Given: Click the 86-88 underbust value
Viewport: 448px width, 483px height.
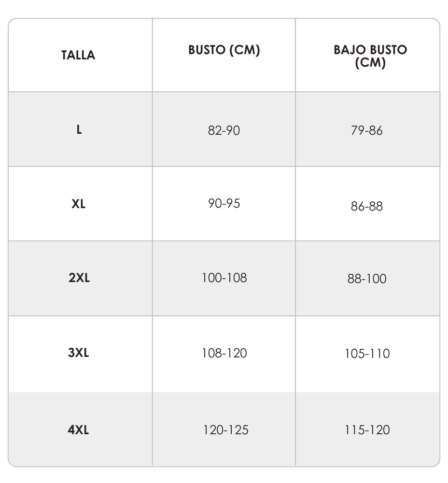Looking at the screenshot, I should pyautogui.click(x=367, y=206).
